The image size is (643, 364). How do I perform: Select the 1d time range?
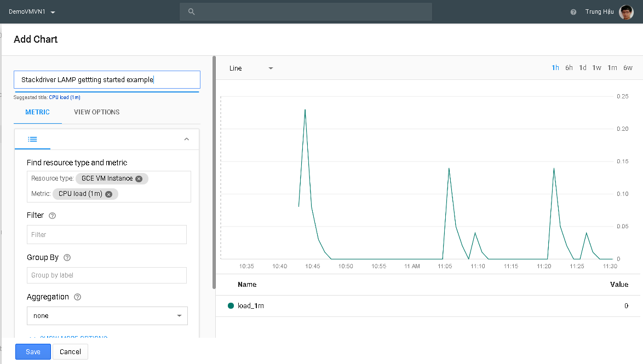[583, 67]
